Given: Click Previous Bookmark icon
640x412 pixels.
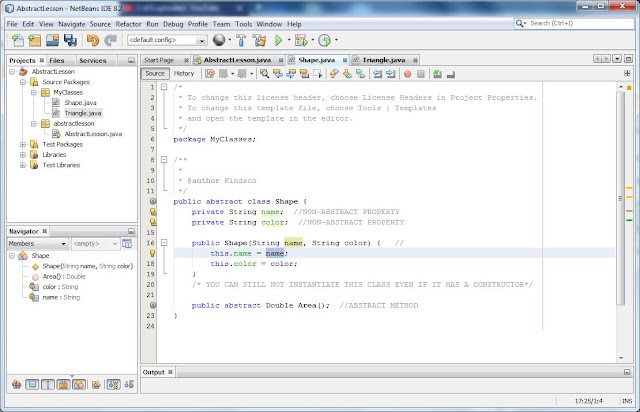Looking at the screenshot, I should pos(334,73).
